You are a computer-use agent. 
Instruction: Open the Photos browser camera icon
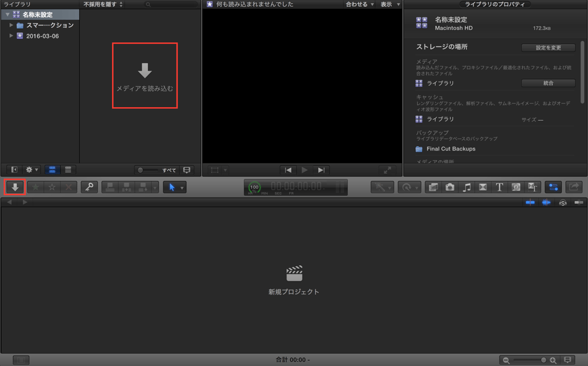(450, 187)
